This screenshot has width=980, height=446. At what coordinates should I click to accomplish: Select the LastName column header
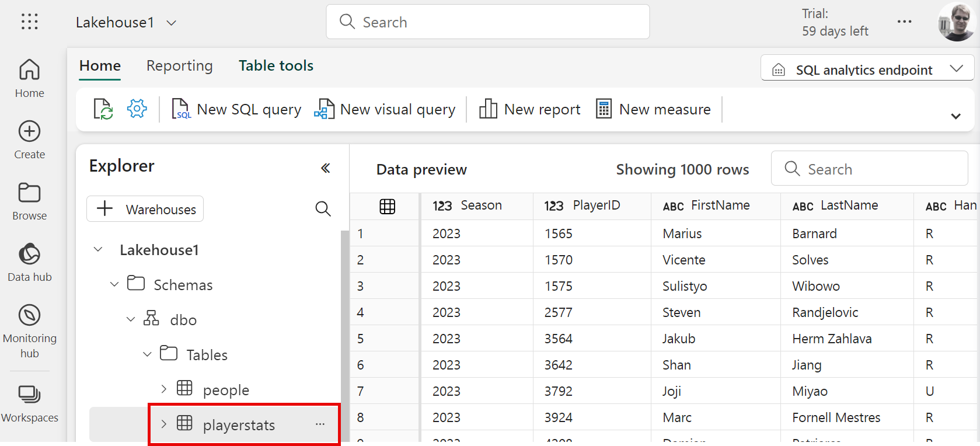[846, 206]
